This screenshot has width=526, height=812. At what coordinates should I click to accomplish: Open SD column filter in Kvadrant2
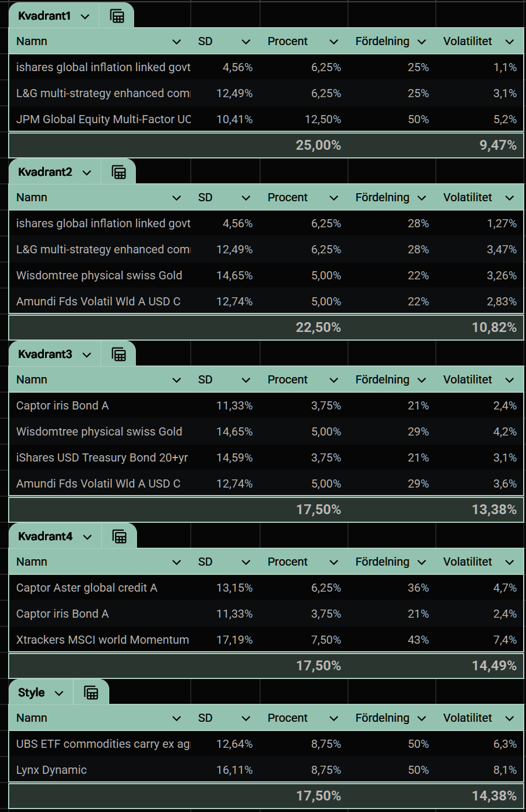pos(246,198)
